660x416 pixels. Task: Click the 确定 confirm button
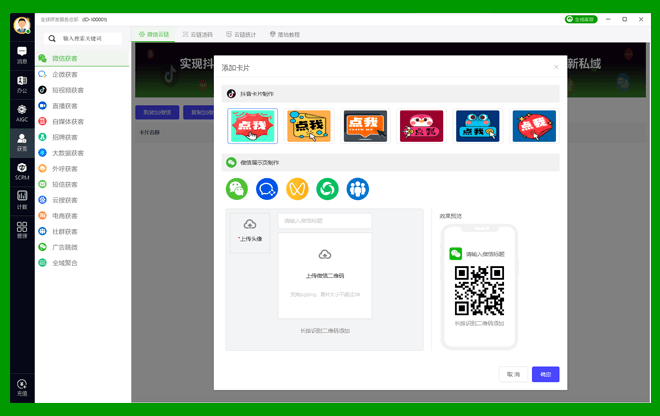click(545, 374)
